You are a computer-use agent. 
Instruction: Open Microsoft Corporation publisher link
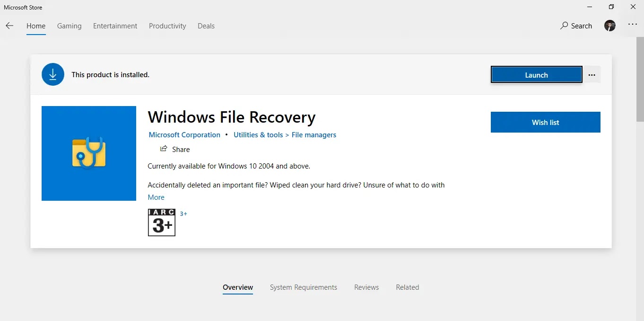coord(184,135)
